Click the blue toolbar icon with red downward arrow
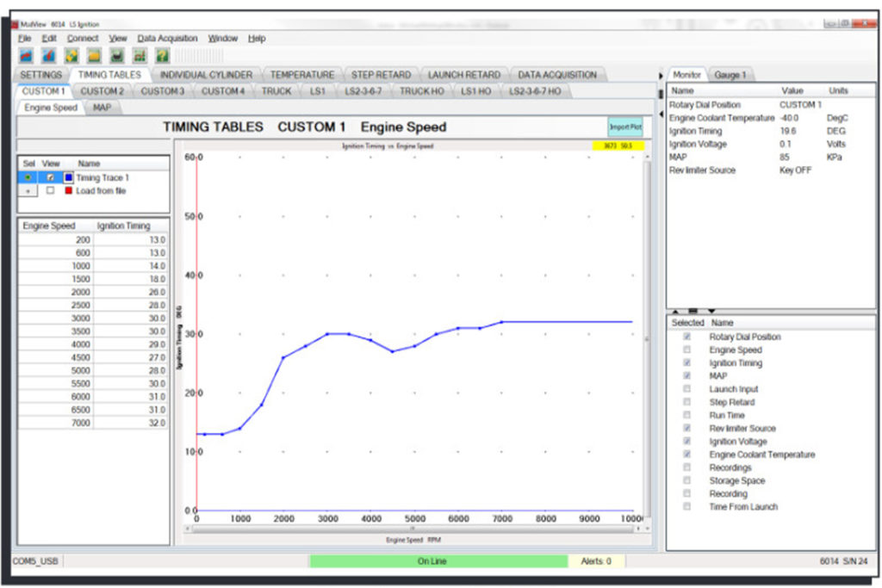 (x=49, y=56)
